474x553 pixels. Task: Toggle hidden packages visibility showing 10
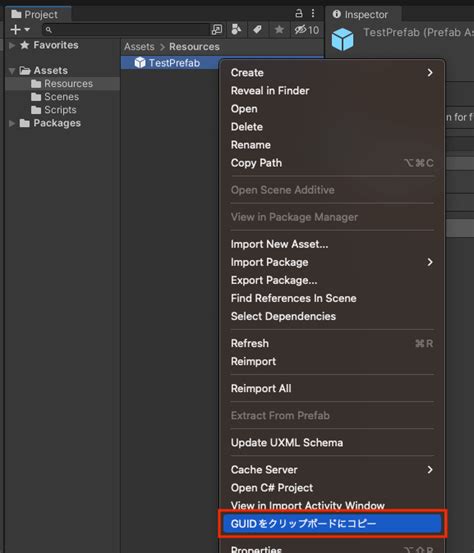pyautogui.click(x=307, y=30)
